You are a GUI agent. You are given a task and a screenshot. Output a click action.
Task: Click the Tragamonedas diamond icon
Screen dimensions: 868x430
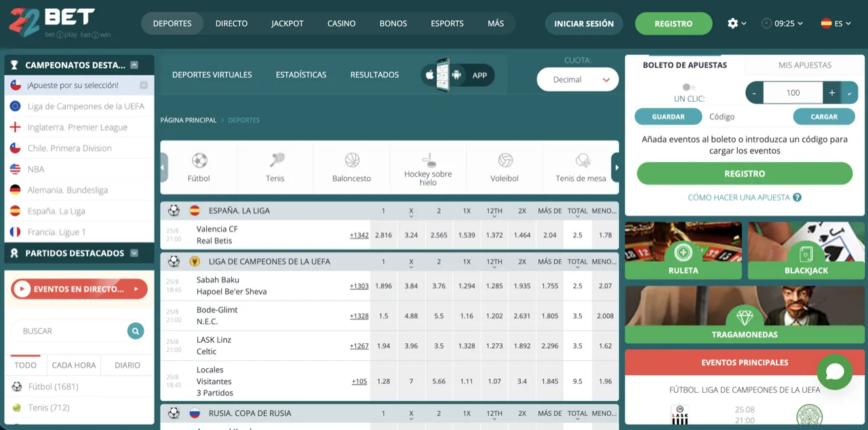pyautogui.click(x=745, y=317)
